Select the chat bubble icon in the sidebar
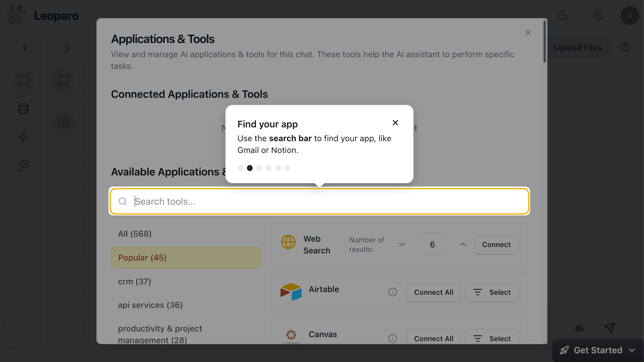Image resolution: width=644 pixels, height=362 pixels. tap(23, 81)
